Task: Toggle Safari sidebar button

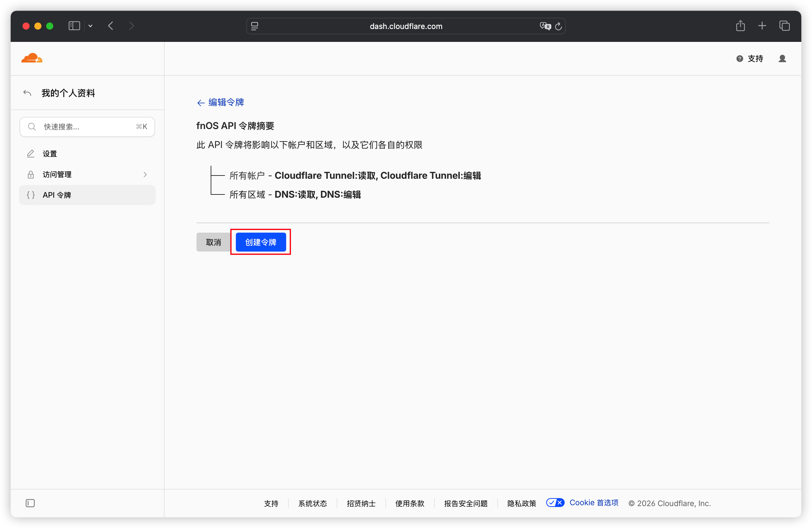Action: click(74, 26)
